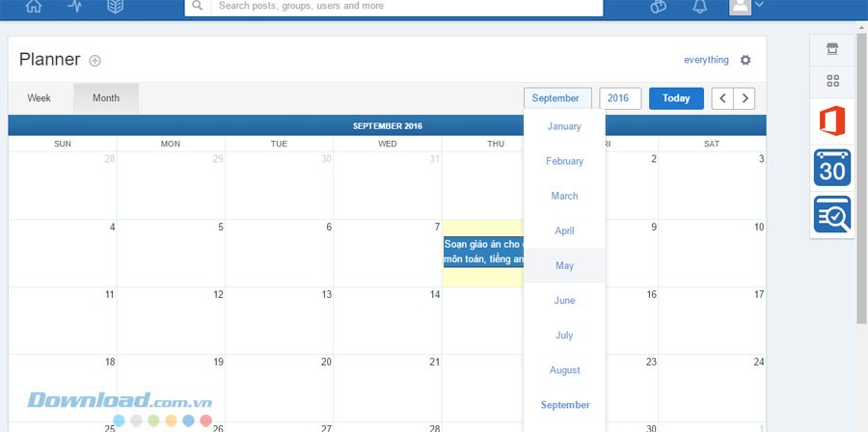Select May from the month list
868x432 pixels.
(564, 265)
